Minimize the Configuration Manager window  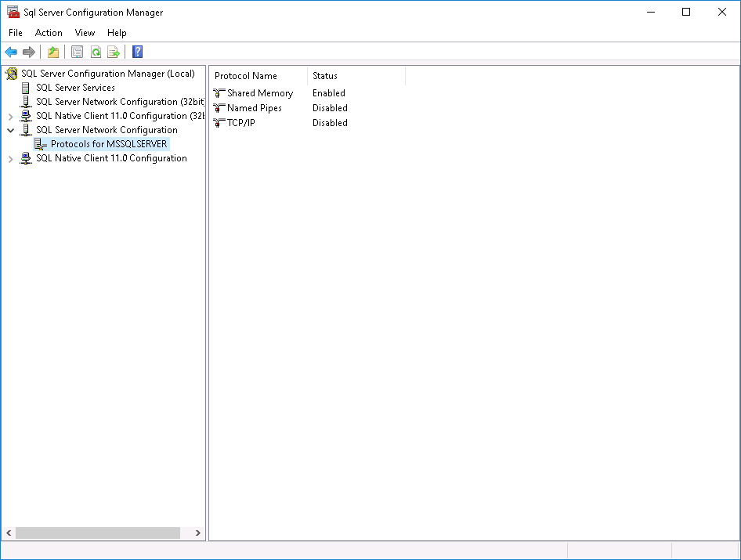pos(651,13)
